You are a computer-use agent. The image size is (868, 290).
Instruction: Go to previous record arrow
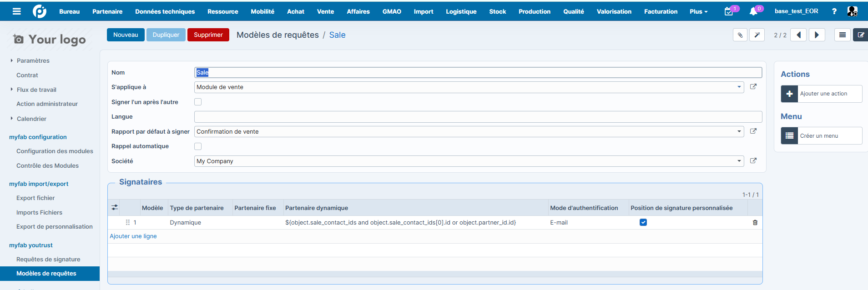pos(798,35)
